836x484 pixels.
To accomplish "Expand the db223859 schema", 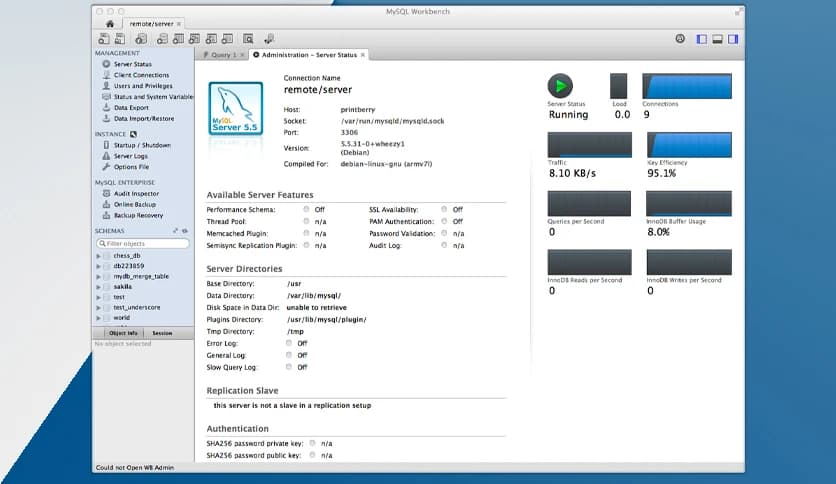I will (x=98, y=266).
